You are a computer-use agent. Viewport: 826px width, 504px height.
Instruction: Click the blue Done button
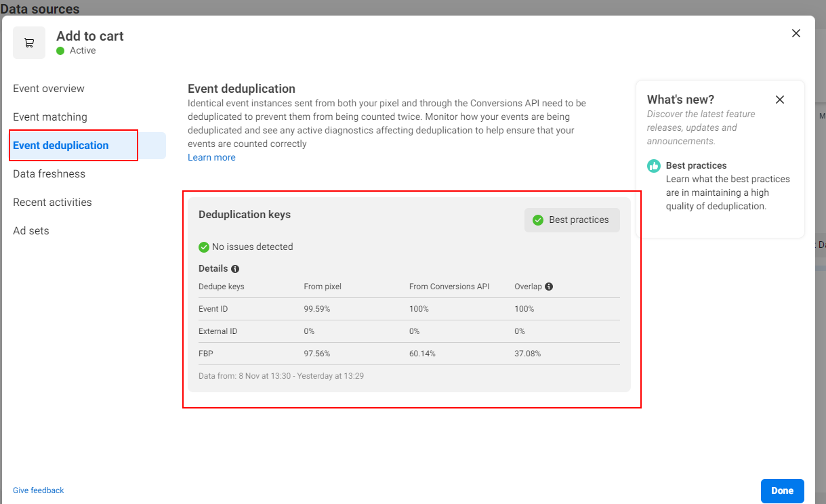[782, 491]
